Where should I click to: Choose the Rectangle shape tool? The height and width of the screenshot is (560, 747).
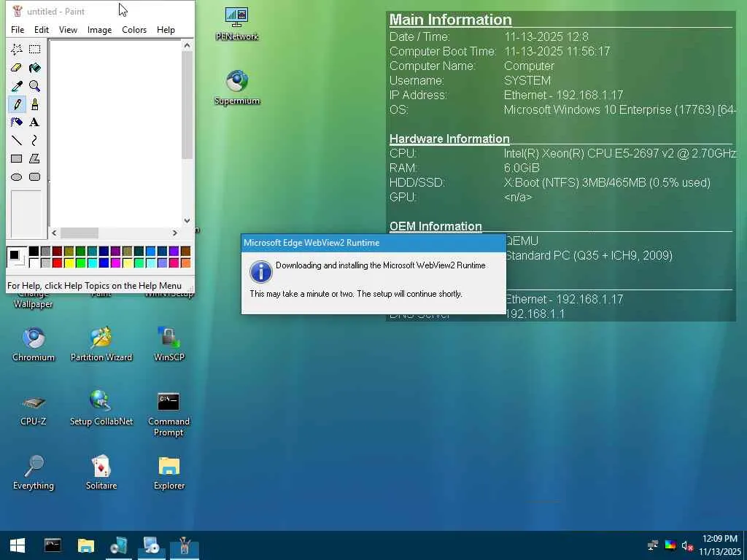click(x=17, y=158)
